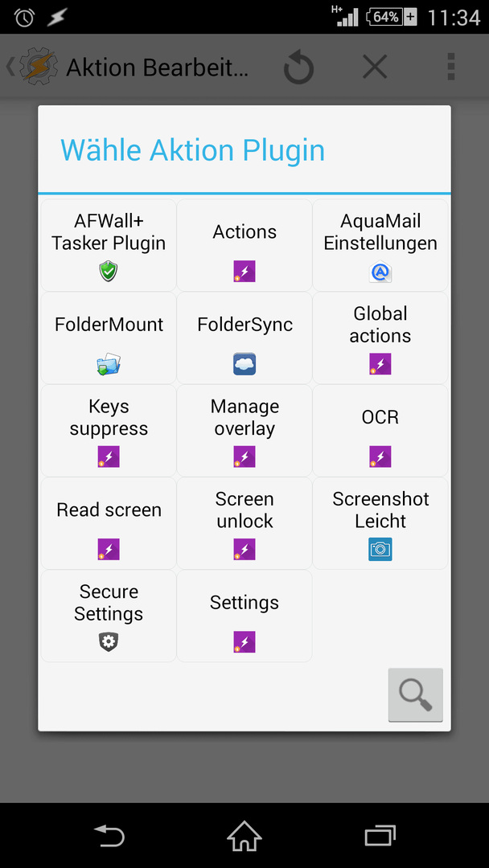Open AquaMail Einstellungen plugin
This screenshot has height=868, width=489.
coord(380,245)
